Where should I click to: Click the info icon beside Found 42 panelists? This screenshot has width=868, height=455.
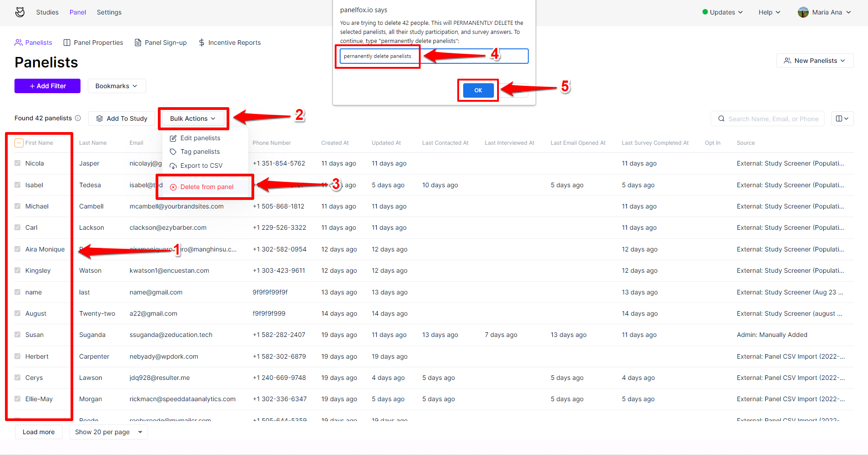tap(78, 118)
